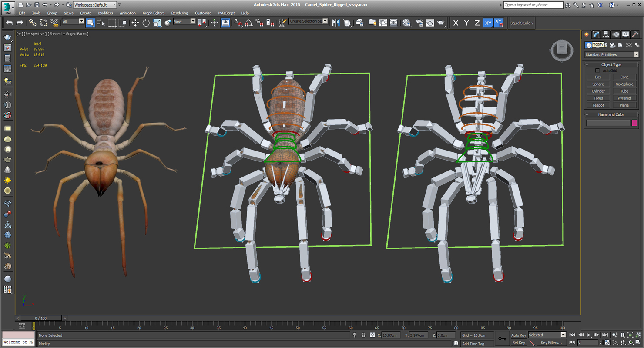Open the Layer Manager icon
The image size is (644, 348).
point(359,23)
